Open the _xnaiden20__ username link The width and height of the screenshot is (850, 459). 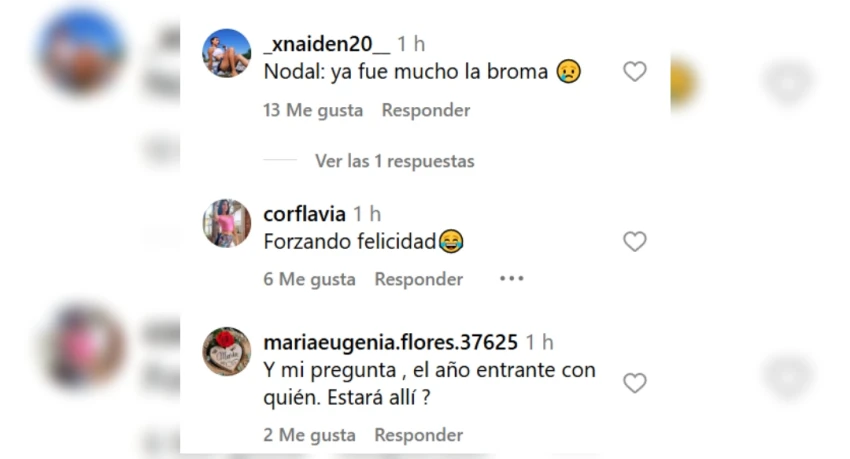326,44
